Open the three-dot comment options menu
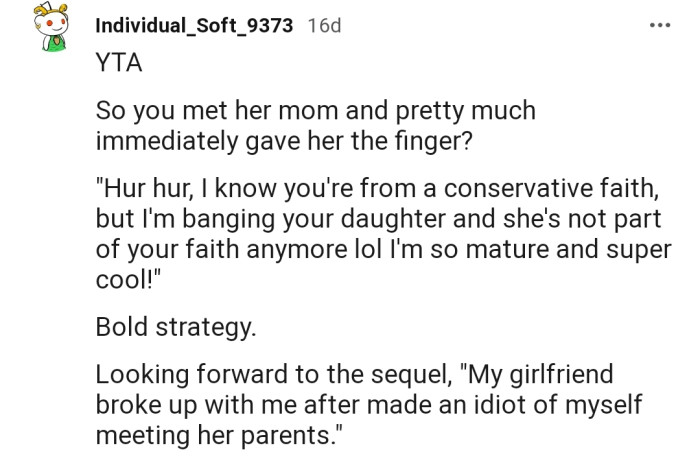The width and height of the screenshot is (700, 461). [658, 25]
